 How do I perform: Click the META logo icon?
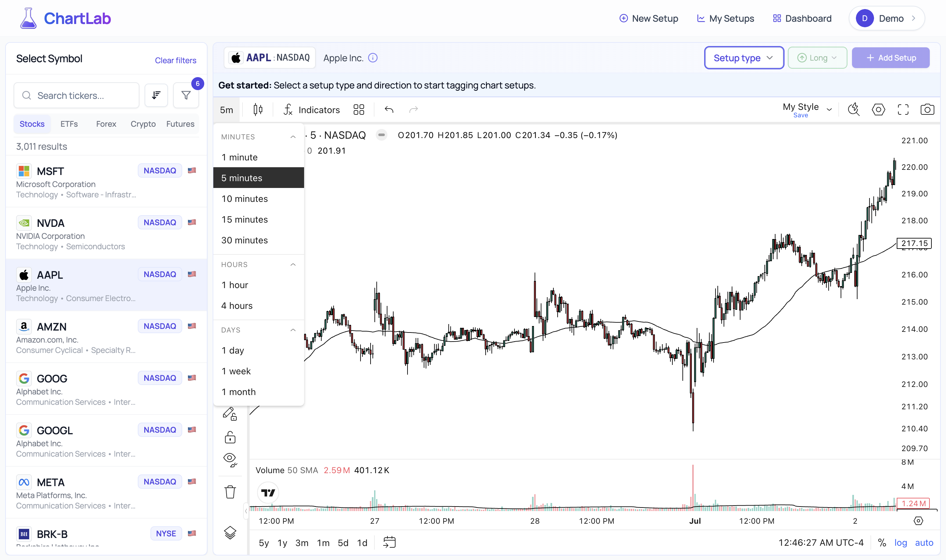click(x=24, y=482)
